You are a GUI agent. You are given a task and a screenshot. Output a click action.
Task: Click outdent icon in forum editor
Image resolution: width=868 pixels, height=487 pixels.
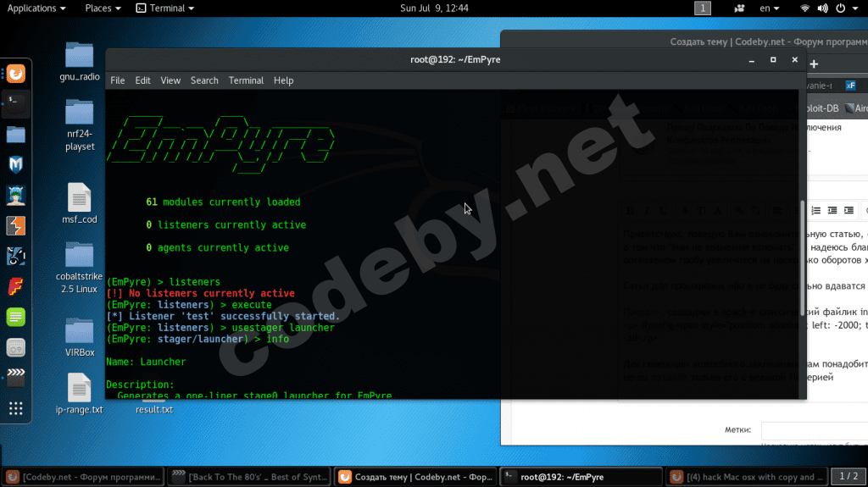(x=832, y=210)
